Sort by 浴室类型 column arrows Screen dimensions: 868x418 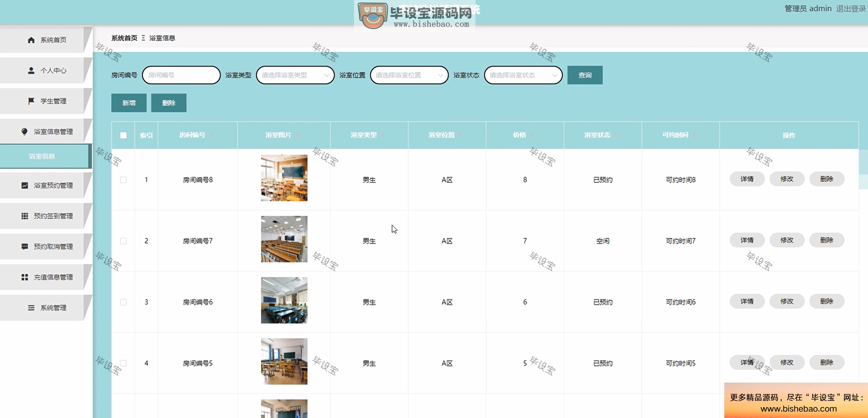[x=382, y=135]
